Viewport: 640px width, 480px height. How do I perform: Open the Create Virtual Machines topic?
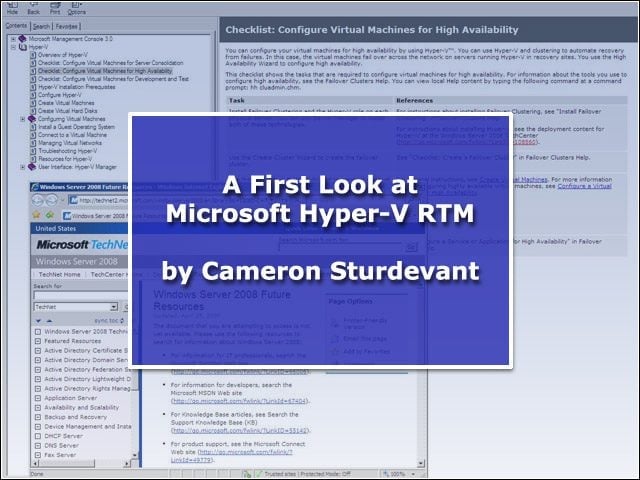tap(66, 103)
